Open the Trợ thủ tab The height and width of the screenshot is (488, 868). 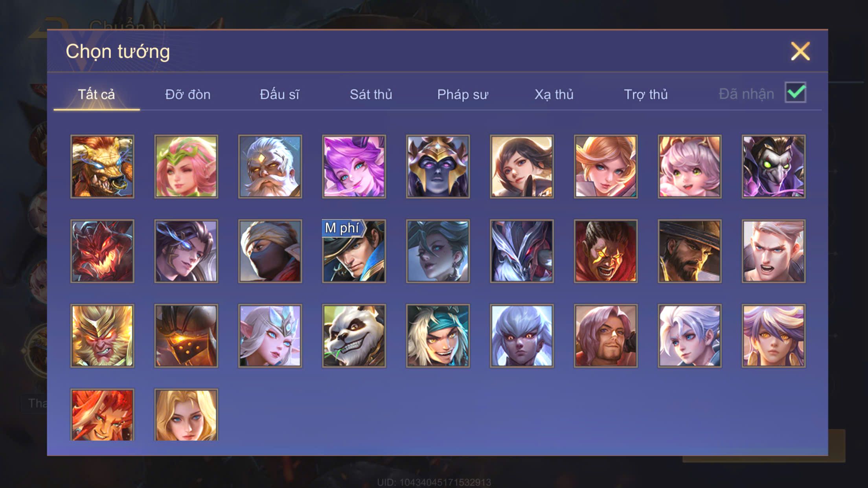pyautogui.click(x=645, y=95)
